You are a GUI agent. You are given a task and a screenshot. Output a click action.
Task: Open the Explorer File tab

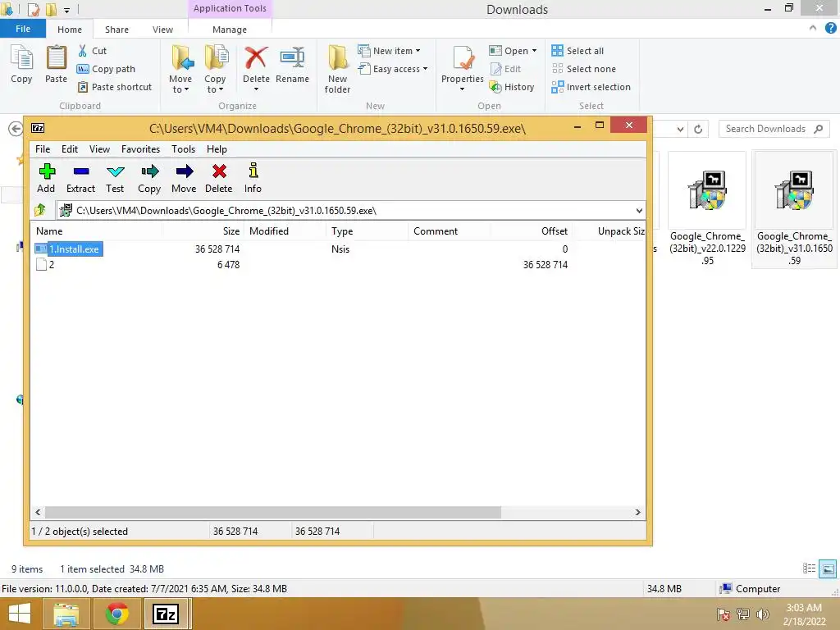pyautogui.click(x=23, y=29)
